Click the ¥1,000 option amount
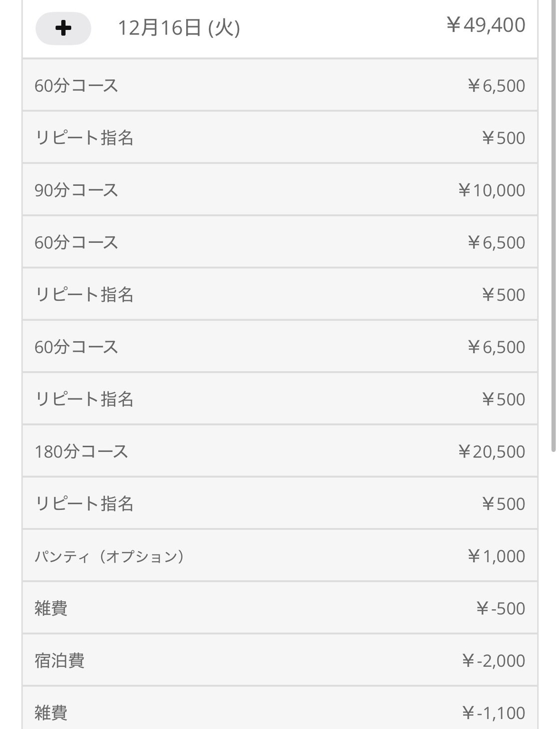Viewport: 560px width, 729px height. click(x=496, y=556)
